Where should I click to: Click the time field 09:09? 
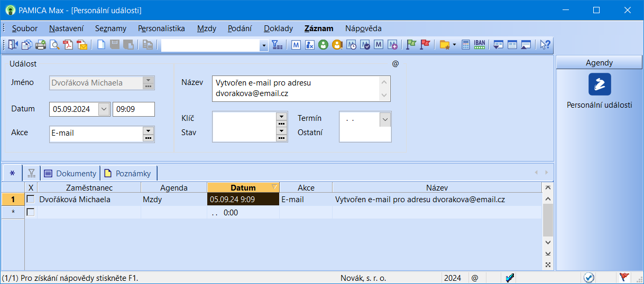tap(134, 109)
